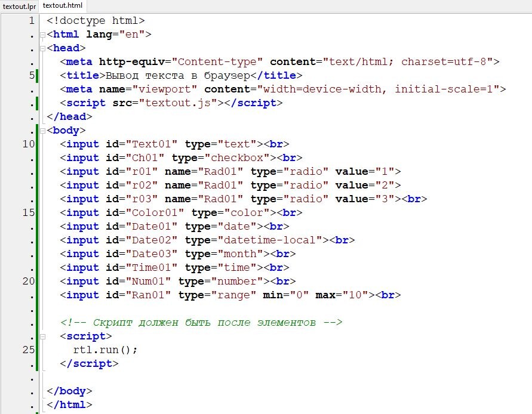Click the "datetime-local" type value
This screenshot has width=532, height=414.
click(270, 240)
